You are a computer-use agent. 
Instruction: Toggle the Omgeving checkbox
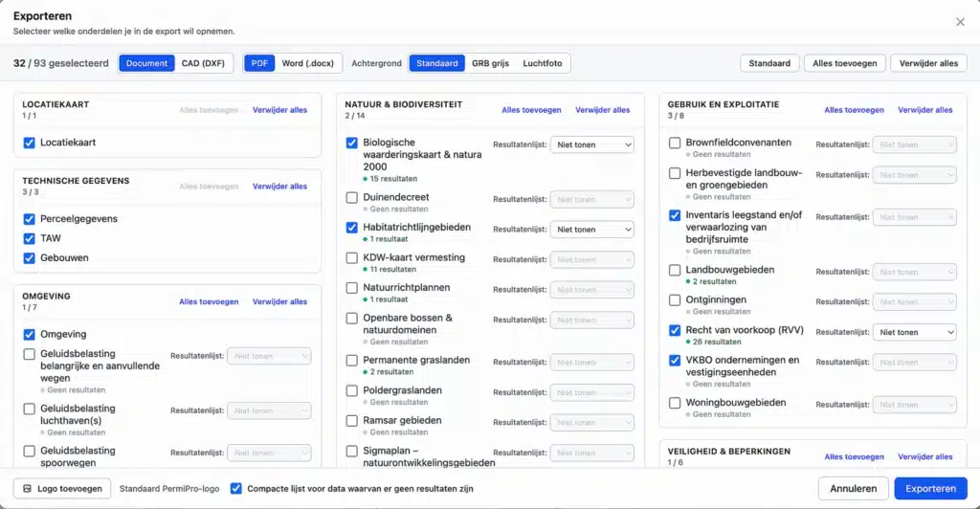pyautogui.click(x=30, y=335)
